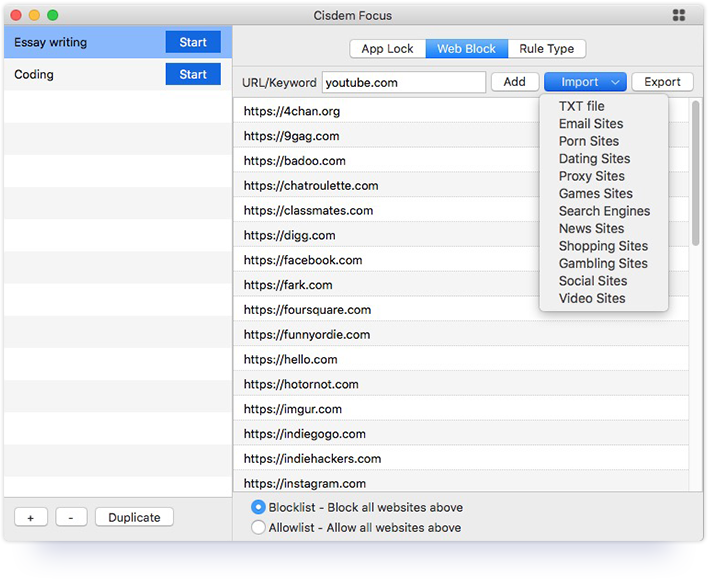Switch to Web Block tab
708x581 pixels.
tap(466, 49)
